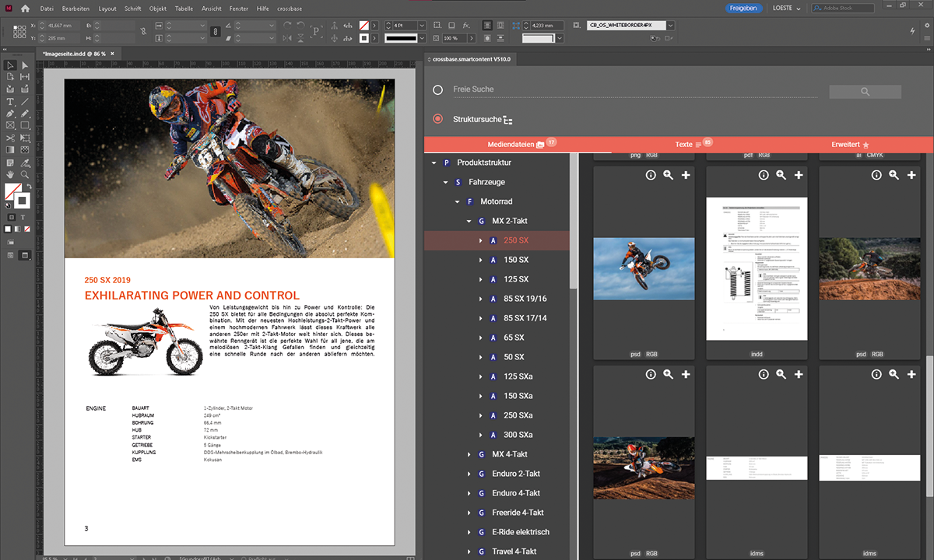
Task: Toggle formatting affects text button
Action: point(23,218)
